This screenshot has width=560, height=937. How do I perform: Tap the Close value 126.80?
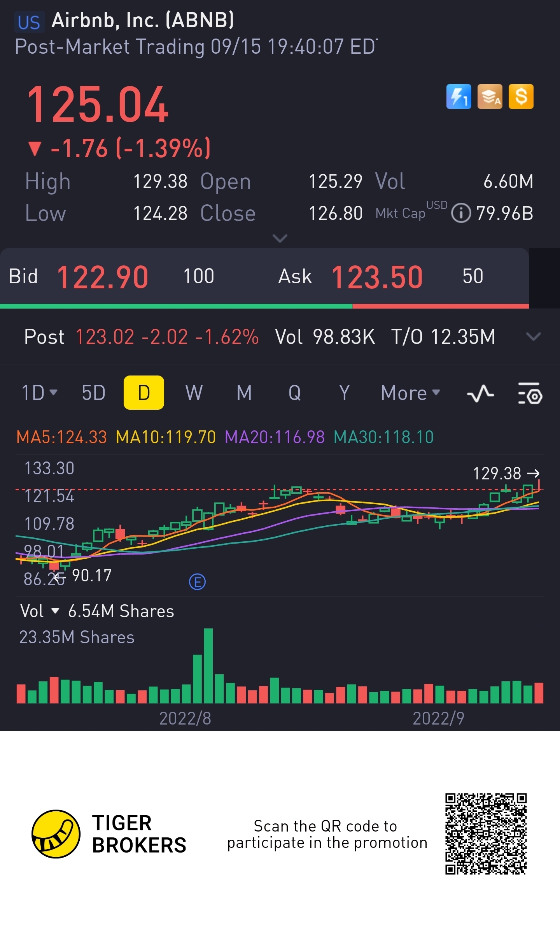point(336,213)
